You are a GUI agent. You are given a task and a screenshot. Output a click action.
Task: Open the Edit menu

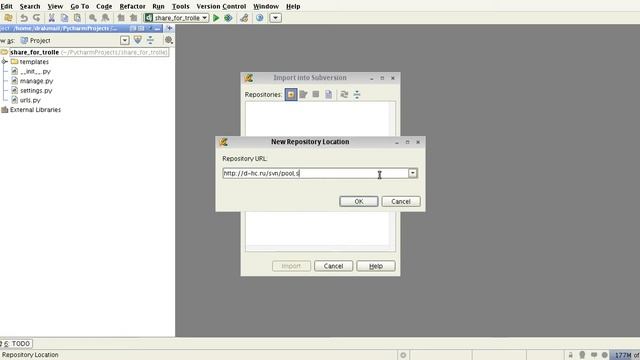pyautogui.click(x=7, y=7)
